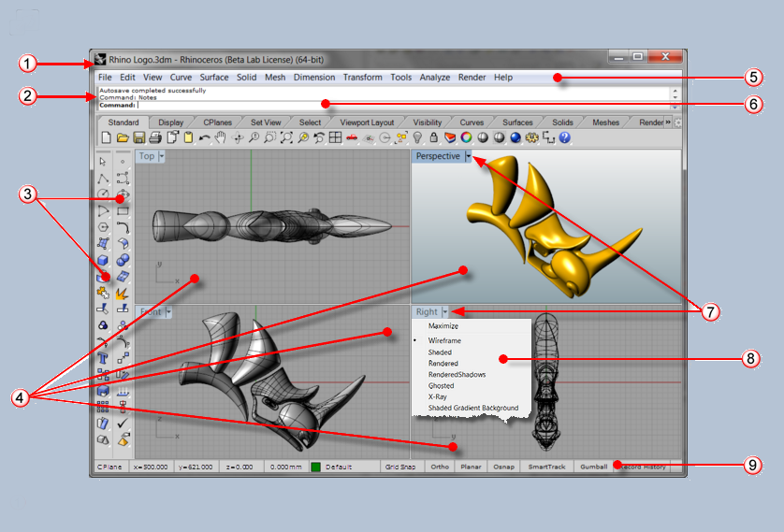
Task: Click the red car view icon
Action: coord(352,137)
